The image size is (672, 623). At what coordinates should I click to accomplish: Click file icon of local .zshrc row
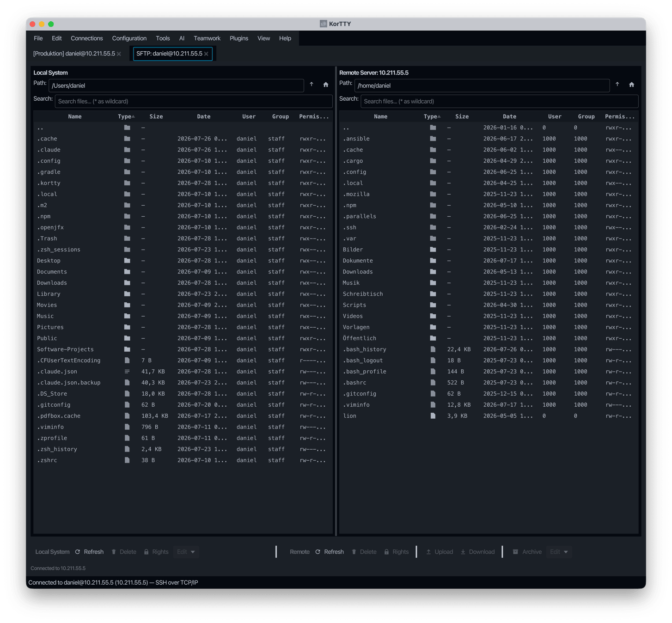pyautogui.click(x=127, y=460)
